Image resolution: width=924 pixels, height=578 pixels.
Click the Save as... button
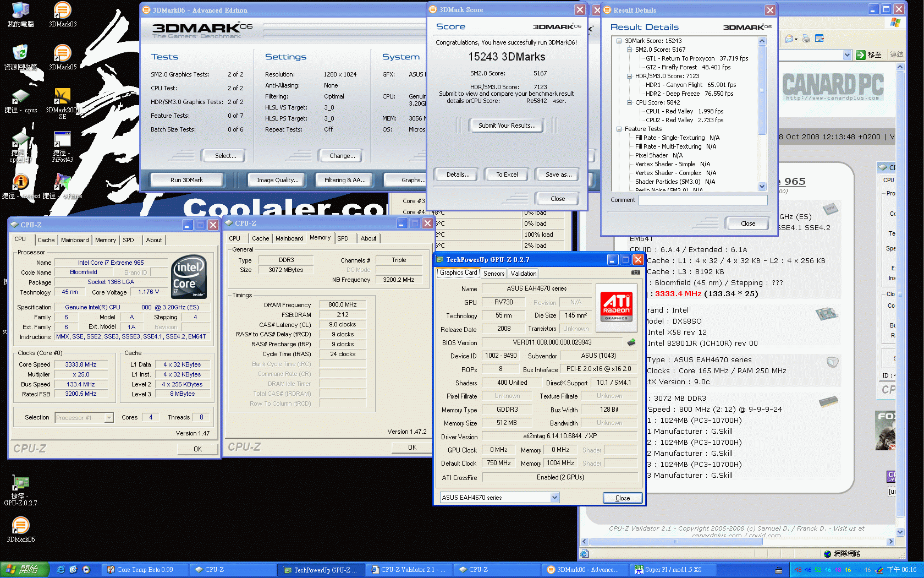(558, 175)
